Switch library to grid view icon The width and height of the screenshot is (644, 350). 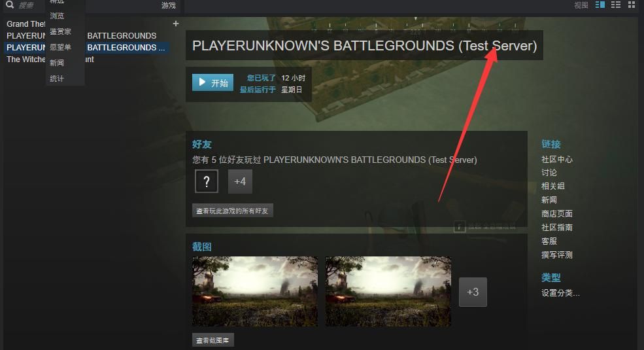pyautogui.click(x=632, y=5)
